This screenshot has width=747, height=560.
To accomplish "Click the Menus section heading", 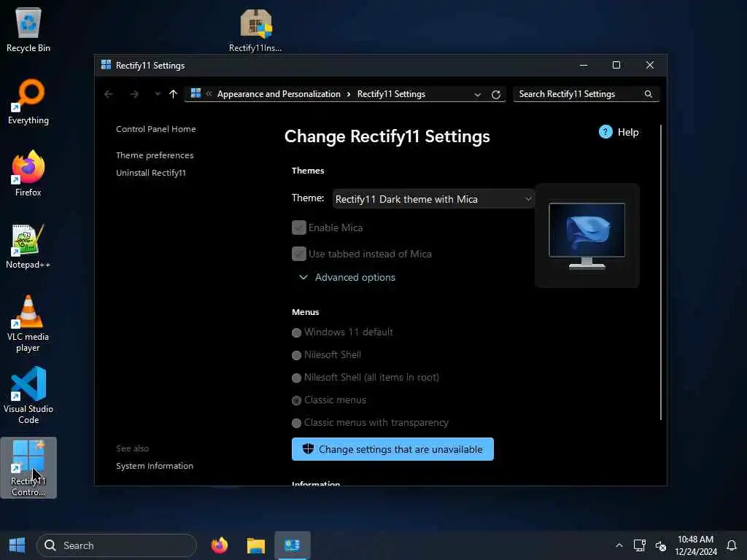I will pos(306,312).
